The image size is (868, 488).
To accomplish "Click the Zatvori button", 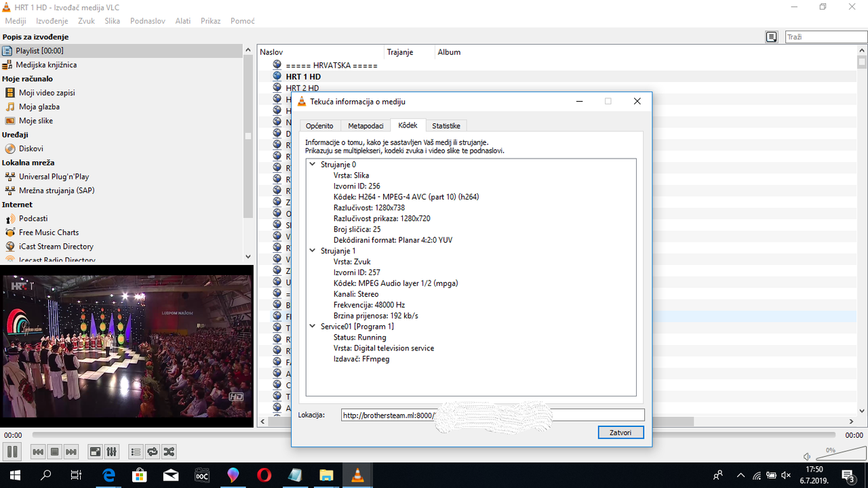I will click(620, 432).
